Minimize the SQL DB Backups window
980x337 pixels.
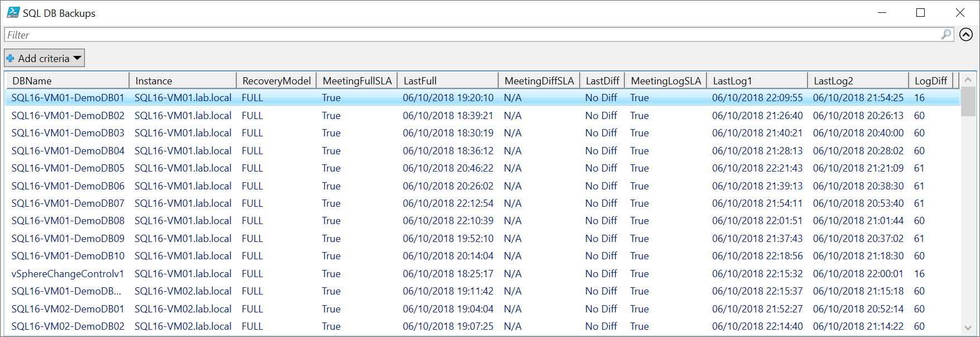(x=882, y=12)
